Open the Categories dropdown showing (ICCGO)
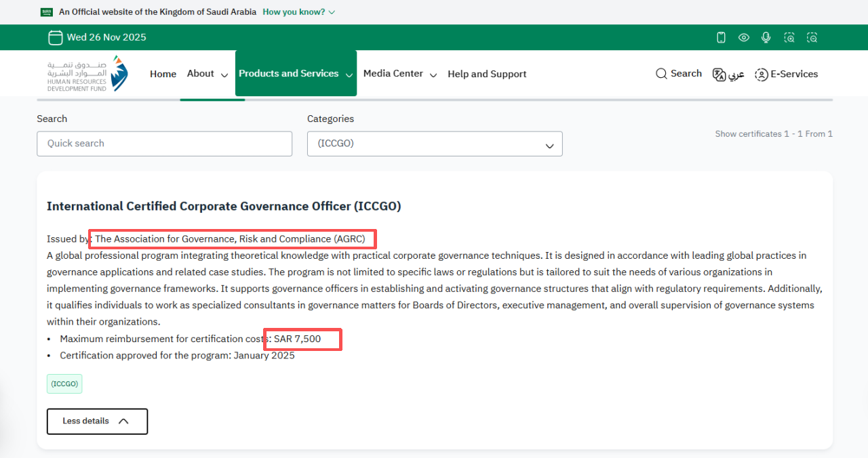The width and height of the screenshot is (868, 458). [x=435, y=144]
